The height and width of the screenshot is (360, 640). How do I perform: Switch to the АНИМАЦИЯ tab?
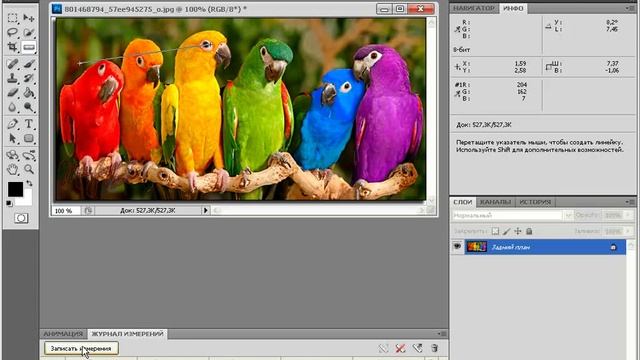point(63,333)
